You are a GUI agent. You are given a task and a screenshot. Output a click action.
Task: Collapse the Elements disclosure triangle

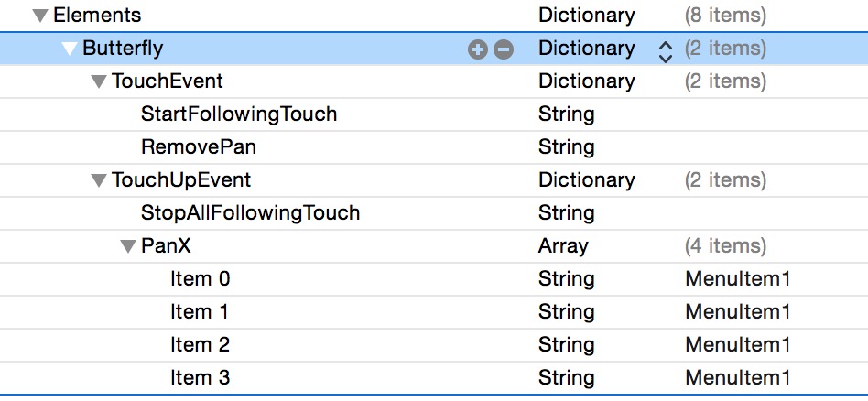click(40, 16)
